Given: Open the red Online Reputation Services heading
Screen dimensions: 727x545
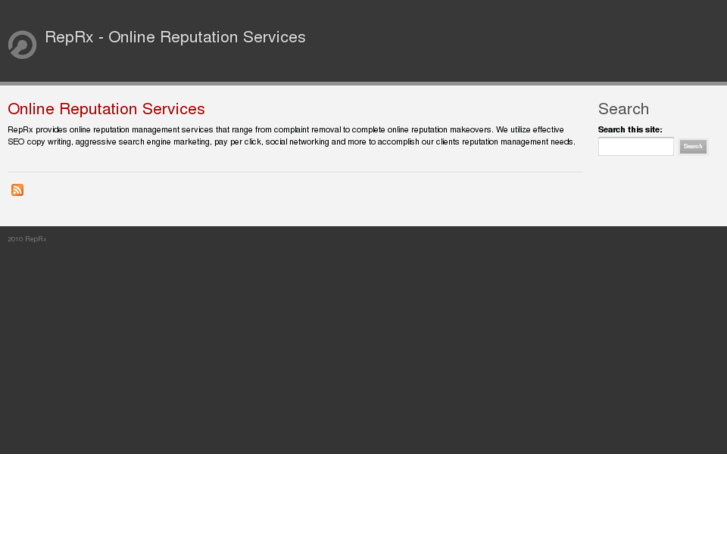Looking at the screenshot, I should click(x=106, y=109).
